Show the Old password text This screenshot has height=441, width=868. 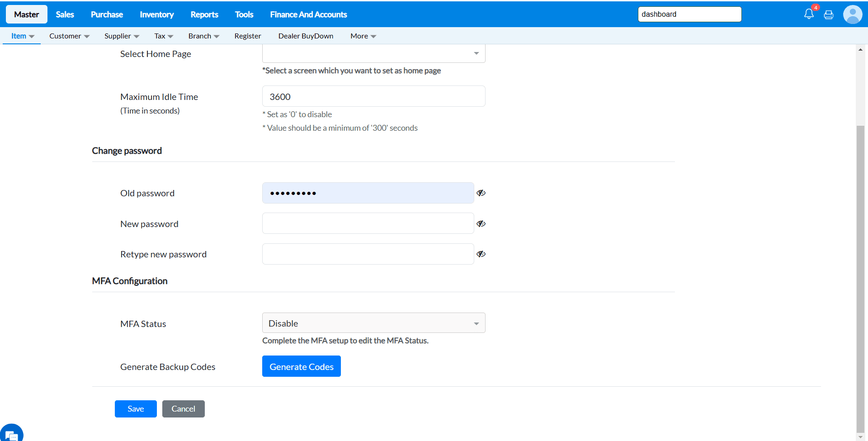[481, 193]
